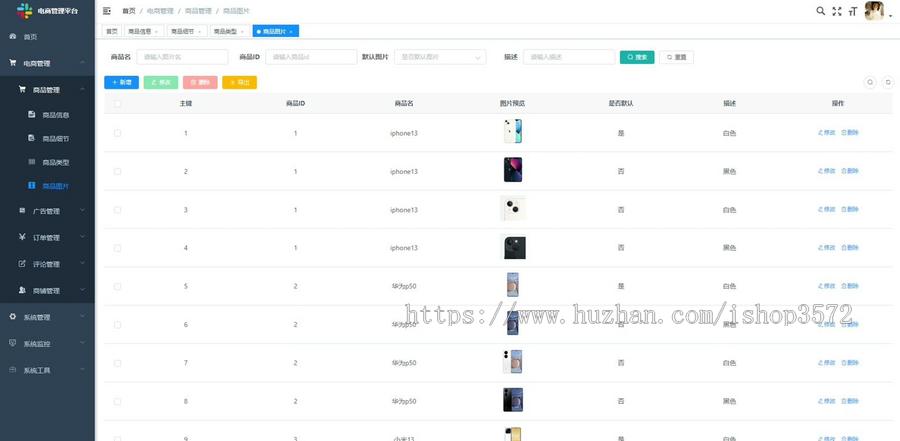Click the edit icon beside 评论管理
The height and width of the screenshot is (441, 900).
(x=22, y=264)
